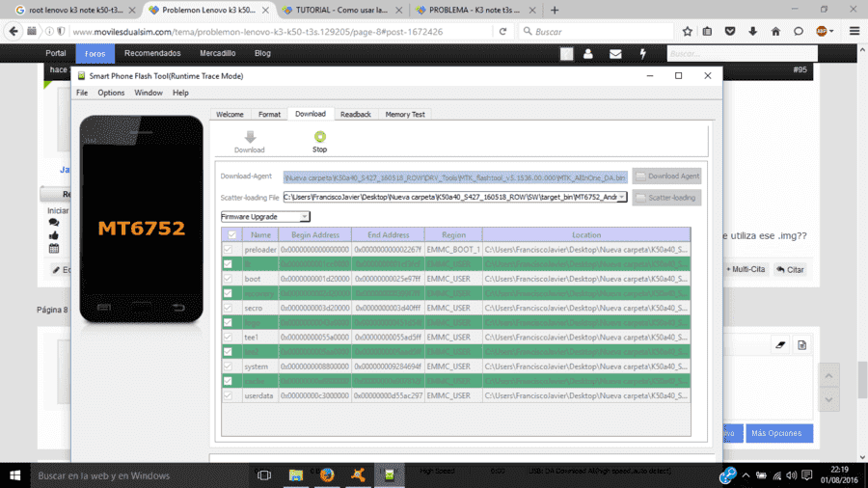Open the Firefox bookmarks list icon

pyautogui.click(x=708, y=32)
